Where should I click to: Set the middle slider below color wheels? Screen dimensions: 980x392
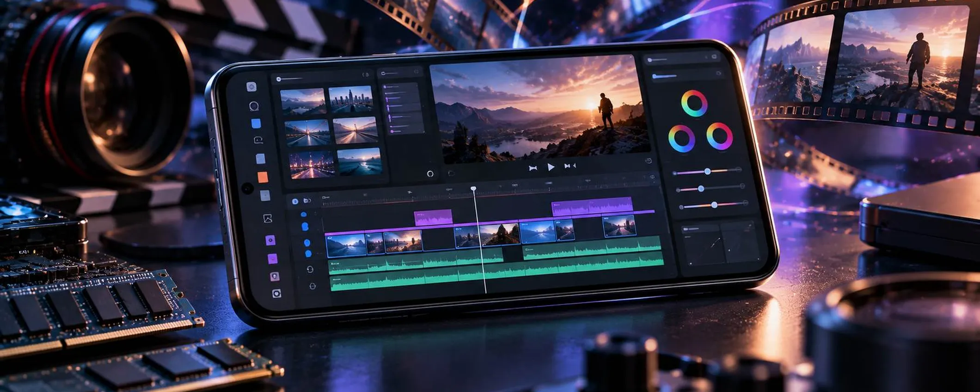701,189
